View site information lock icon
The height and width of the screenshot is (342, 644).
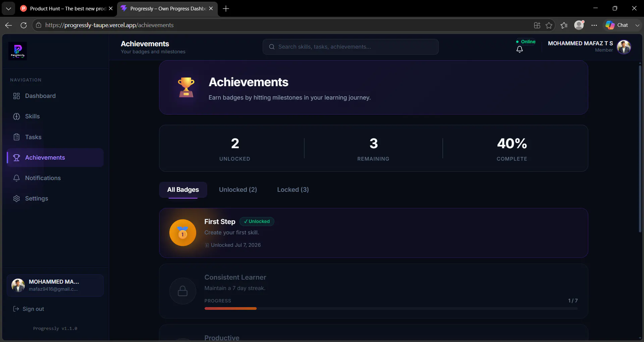coord(39,25)
